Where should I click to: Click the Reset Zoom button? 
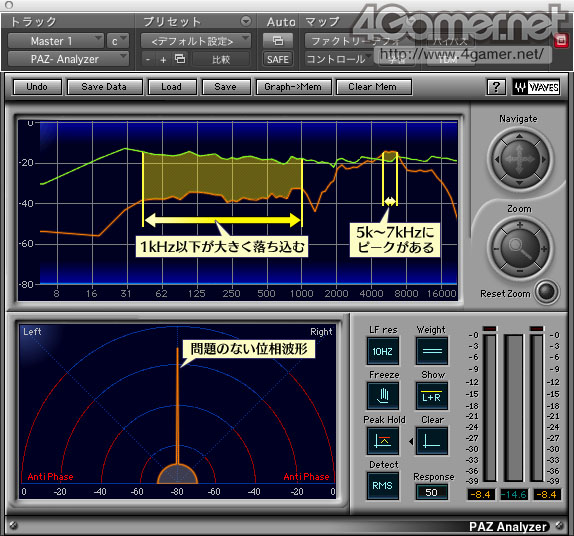[x=547, y=292]
